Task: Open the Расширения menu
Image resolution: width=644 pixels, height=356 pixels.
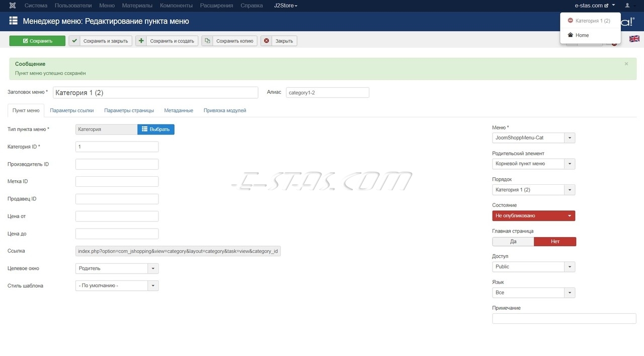Action: pos(216,6)
